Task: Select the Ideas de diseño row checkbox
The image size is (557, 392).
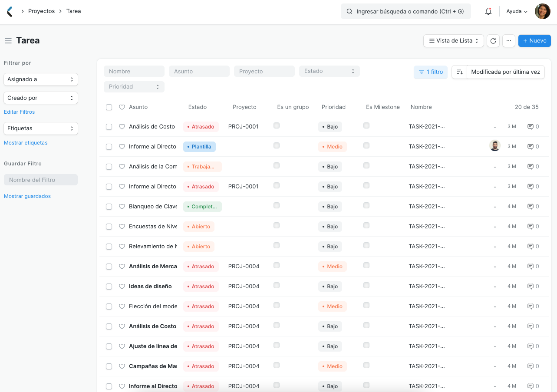Action: (109, 287)
